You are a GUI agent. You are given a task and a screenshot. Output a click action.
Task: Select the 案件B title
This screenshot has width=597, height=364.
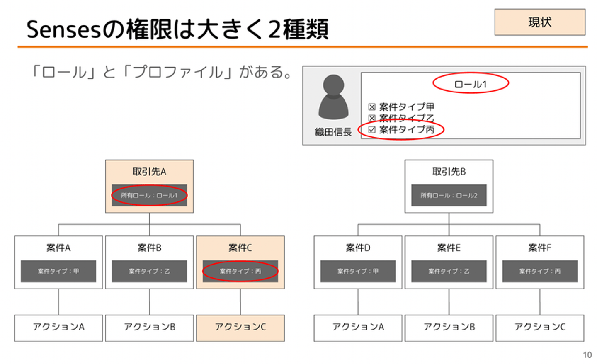click(x=149, y=248)
